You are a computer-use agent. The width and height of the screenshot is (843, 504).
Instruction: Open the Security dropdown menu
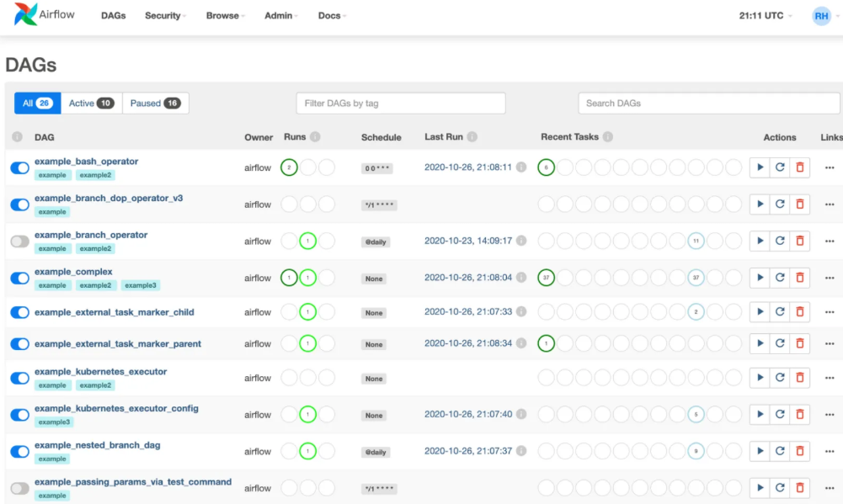click(166, 16)
